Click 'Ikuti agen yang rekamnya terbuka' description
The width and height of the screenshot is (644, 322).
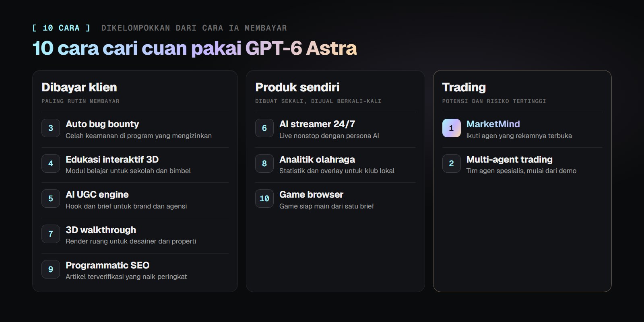coord(519,136)
